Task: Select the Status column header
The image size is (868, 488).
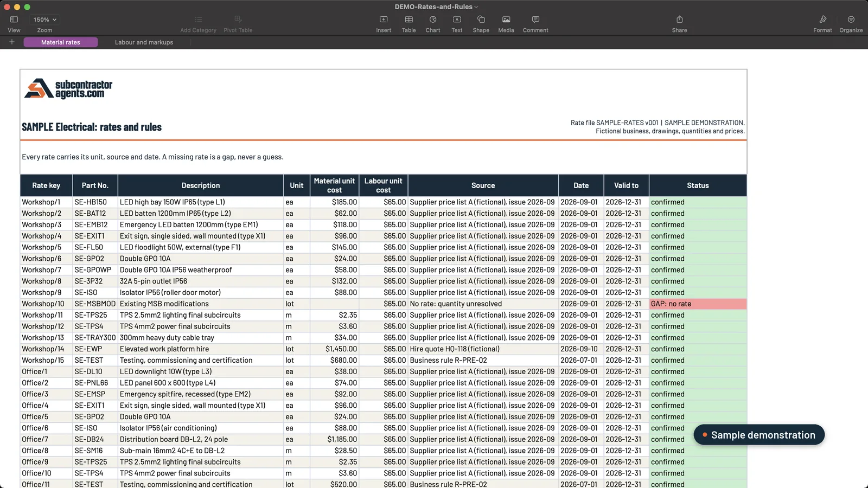Action: (698, 185)
